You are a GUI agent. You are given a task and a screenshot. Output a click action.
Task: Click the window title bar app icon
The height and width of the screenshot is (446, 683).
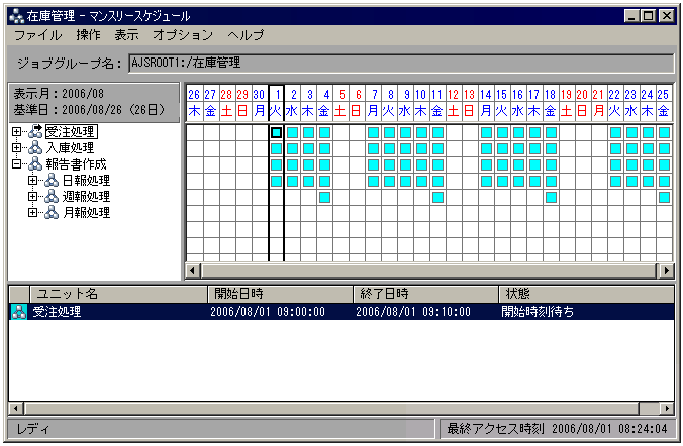click(16, 16)
